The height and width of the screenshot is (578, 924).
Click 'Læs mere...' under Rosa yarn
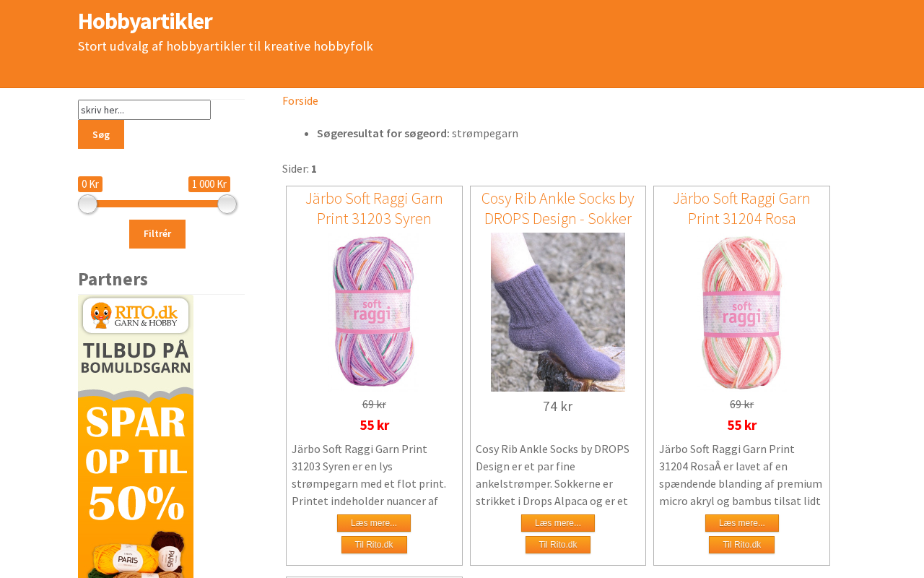click(x=742, y=523)
